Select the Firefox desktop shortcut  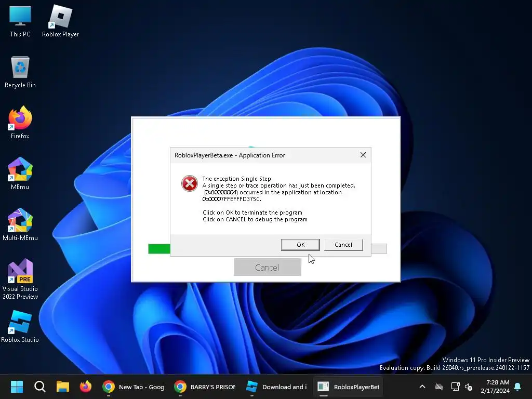[x=20, y=123]
